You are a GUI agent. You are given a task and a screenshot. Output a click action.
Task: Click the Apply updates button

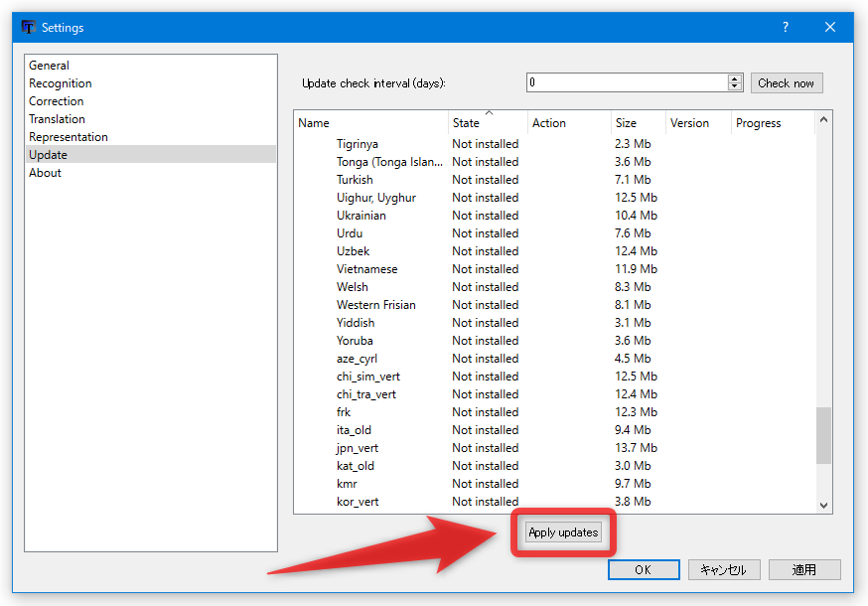[x=563, y=532]
